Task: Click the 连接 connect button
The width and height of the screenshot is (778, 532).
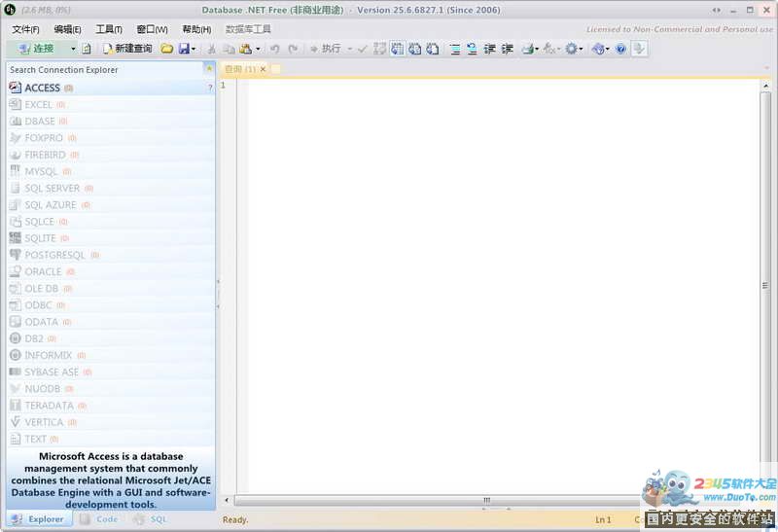Action: [36, 49]
